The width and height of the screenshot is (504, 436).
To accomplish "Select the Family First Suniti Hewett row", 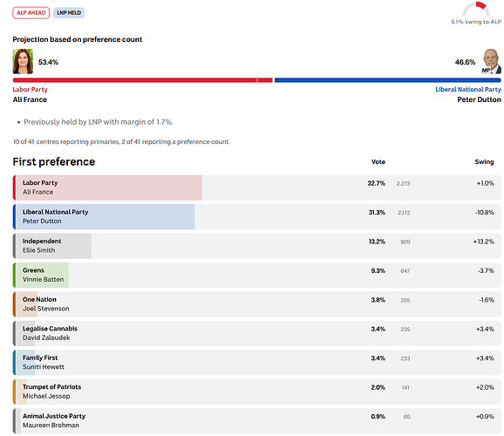I will (x=257, y=363).
